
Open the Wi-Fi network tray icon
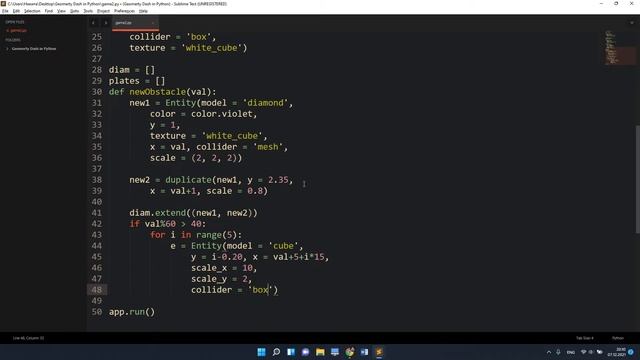pos(584,352)
